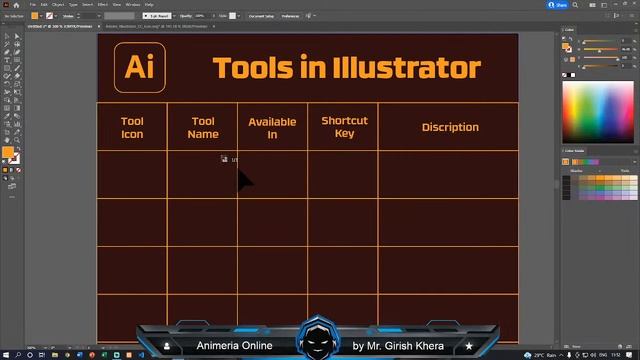Screen dimensions: 640x360
Task: Select the Type tool
Action: [x=7, y=59]
